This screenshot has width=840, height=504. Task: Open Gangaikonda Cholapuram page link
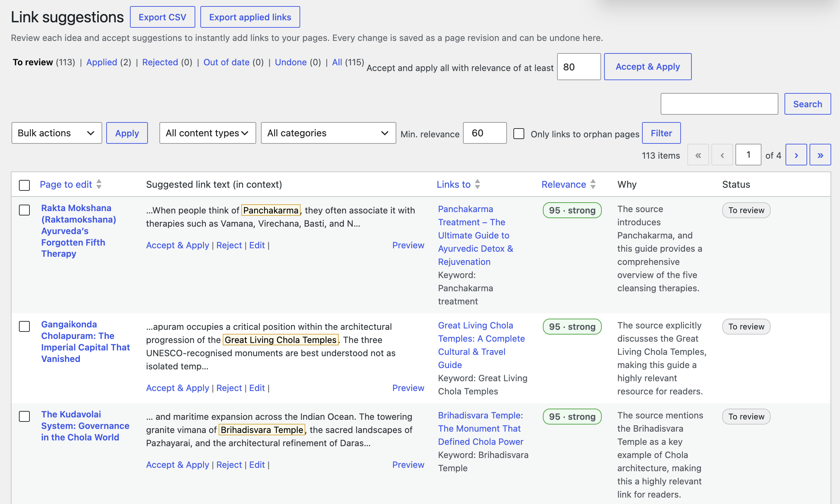point(85,341)
